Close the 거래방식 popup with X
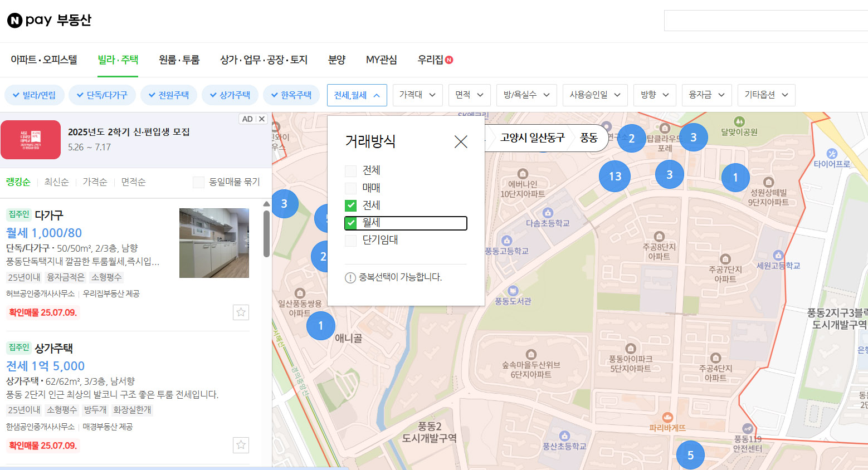Screen dimensions: 868x470 (x=461, y=142)
